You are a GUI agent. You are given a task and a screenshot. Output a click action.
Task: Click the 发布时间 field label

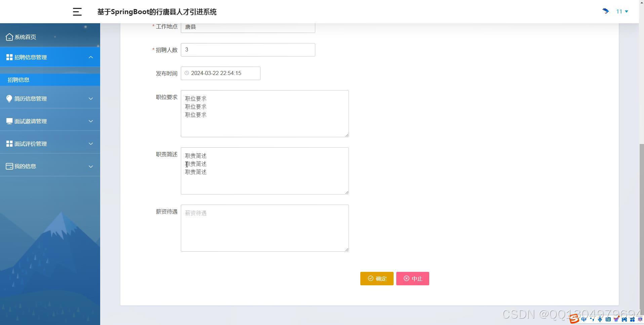(x=166, y=74)
